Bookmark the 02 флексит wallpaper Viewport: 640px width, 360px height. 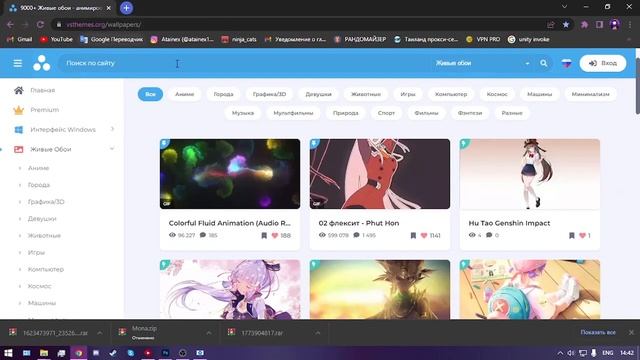[413, 236]
